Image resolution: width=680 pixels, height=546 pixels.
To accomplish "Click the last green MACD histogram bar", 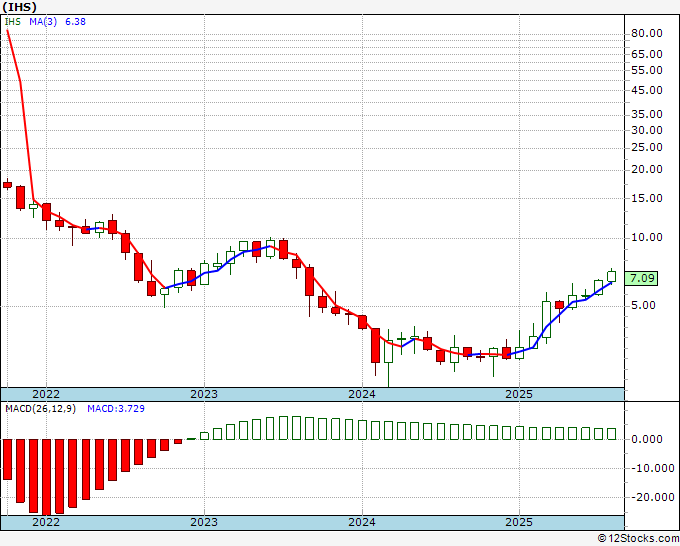I will click(611, 434).
